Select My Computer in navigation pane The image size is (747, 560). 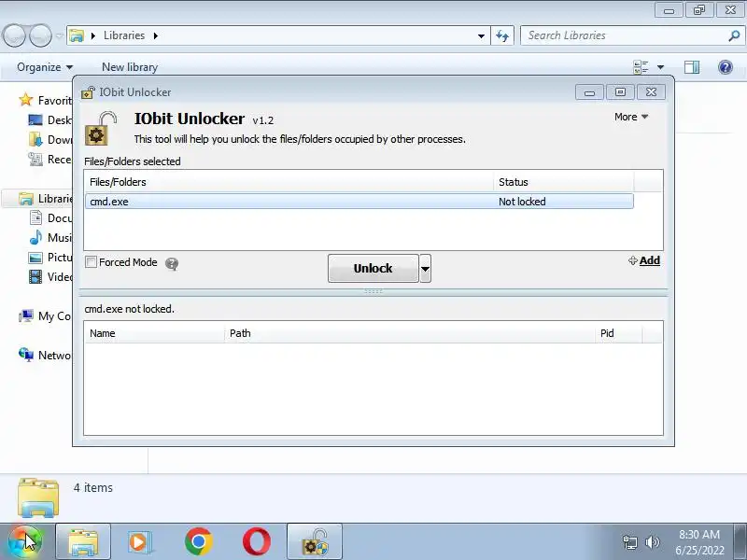tap(45, 316)
